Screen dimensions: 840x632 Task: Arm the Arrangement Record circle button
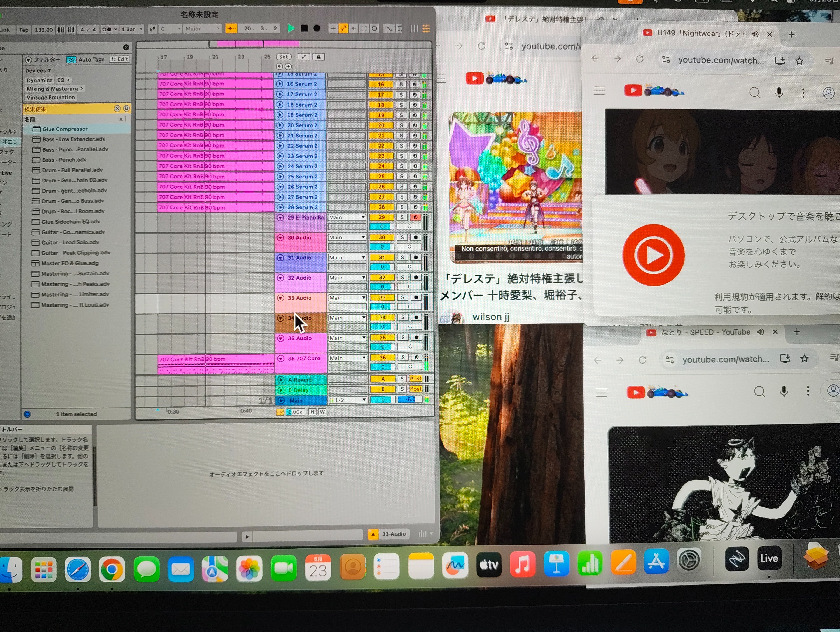point(317,28)
